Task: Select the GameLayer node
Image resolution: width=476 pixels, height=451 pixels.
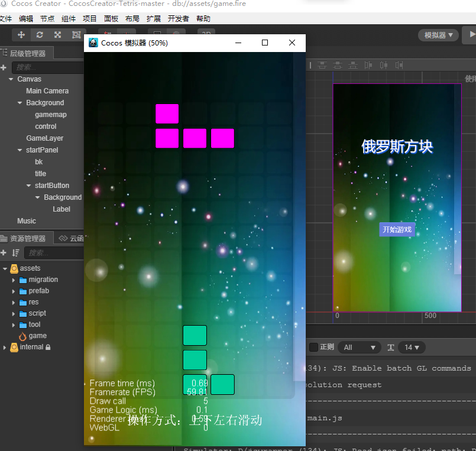Action: pyautogui.click(x=44, y=138)
